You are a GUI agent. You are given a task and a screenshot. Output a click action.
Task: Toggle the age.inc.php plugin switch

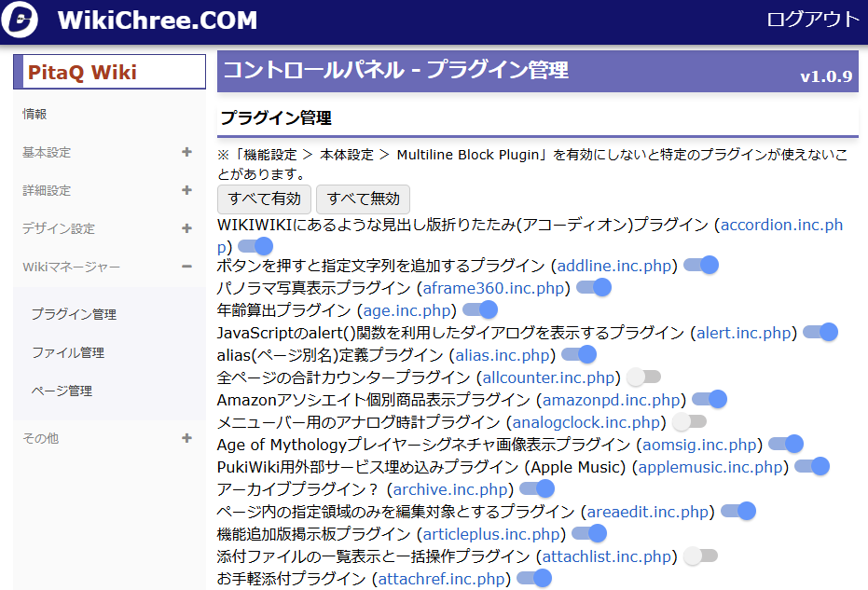pyautogui.click(x=480, y=309)
